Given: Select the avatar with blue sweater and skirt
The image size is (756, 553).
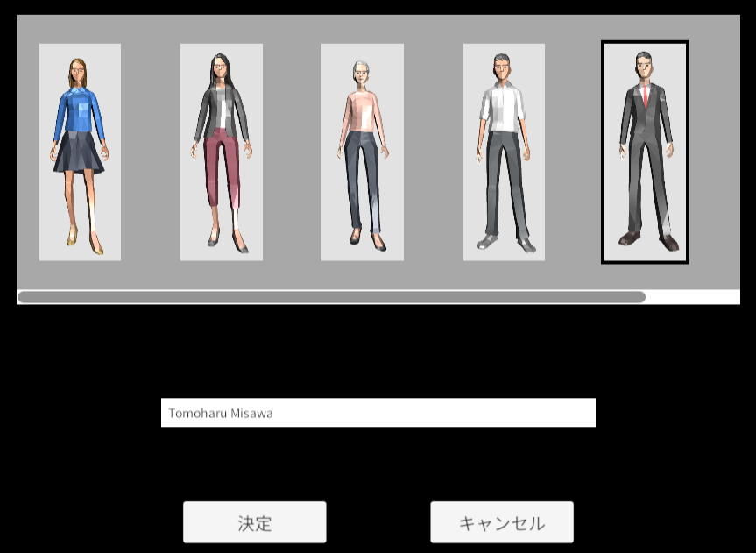Looking at the screenshot, I should point(80,152).
